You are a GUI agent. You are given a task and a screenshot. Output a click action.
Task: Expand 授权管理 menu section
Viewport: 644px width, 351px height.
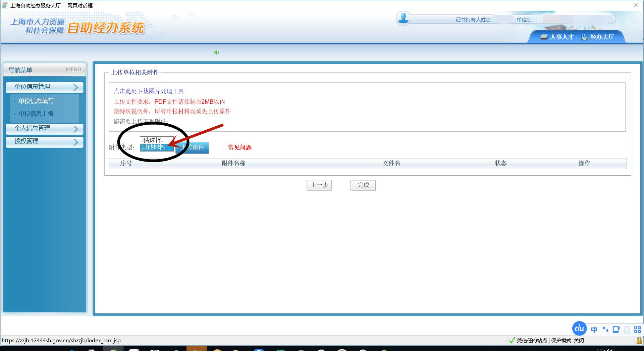44,142
